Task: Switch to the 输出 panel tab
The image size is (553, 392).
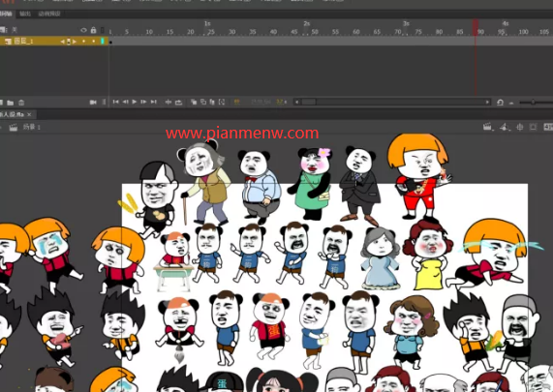Action: pyautogui.click(x=25, y=14)
